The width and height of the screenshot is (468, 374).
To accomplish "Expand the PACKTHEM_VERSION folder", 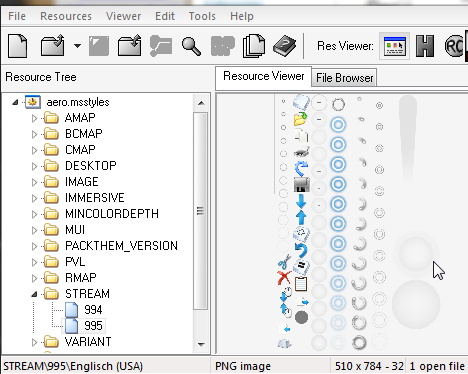I will pyautogui.click(x=34, y=246).
